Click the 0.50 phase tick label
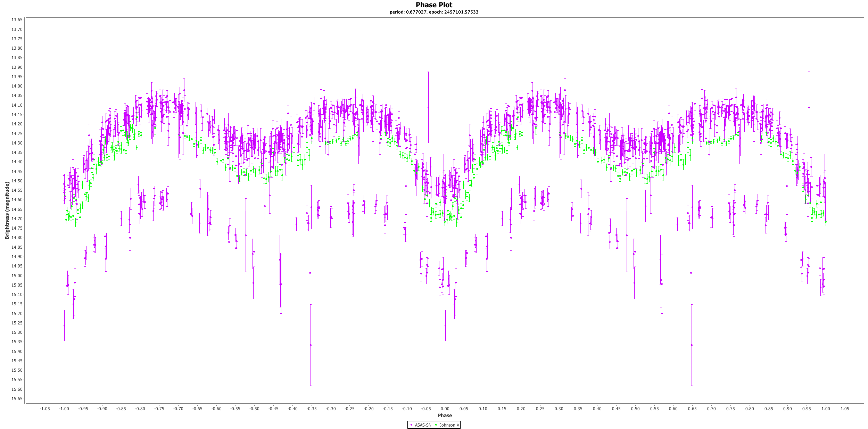Image resolution: width=868 pixels, height=429 pixels. [635, 409]
